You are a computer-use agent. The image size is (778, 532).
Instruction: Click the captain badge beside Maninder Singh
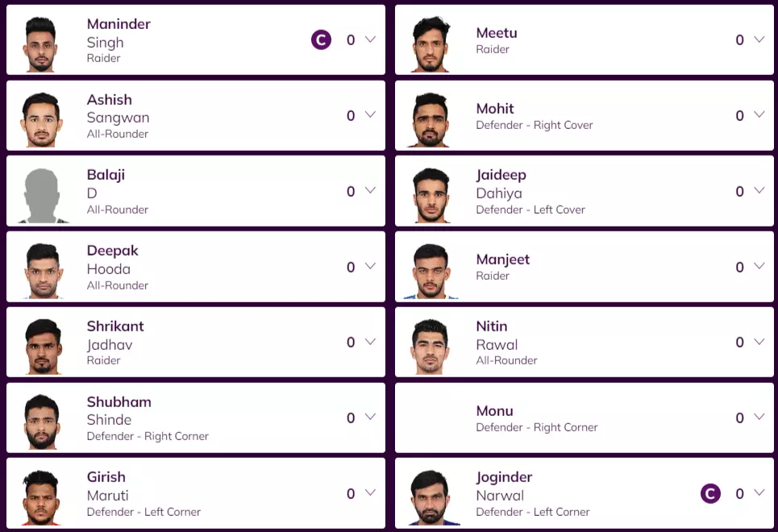321,39
